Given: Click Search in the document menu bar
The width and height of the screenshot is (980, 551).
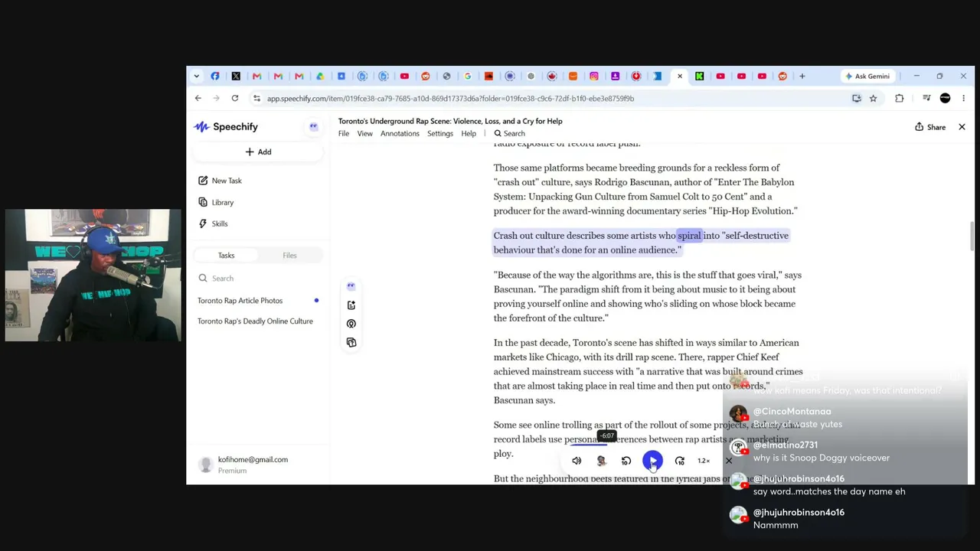Looking at the screenshot, I should (x=510, y=134).
